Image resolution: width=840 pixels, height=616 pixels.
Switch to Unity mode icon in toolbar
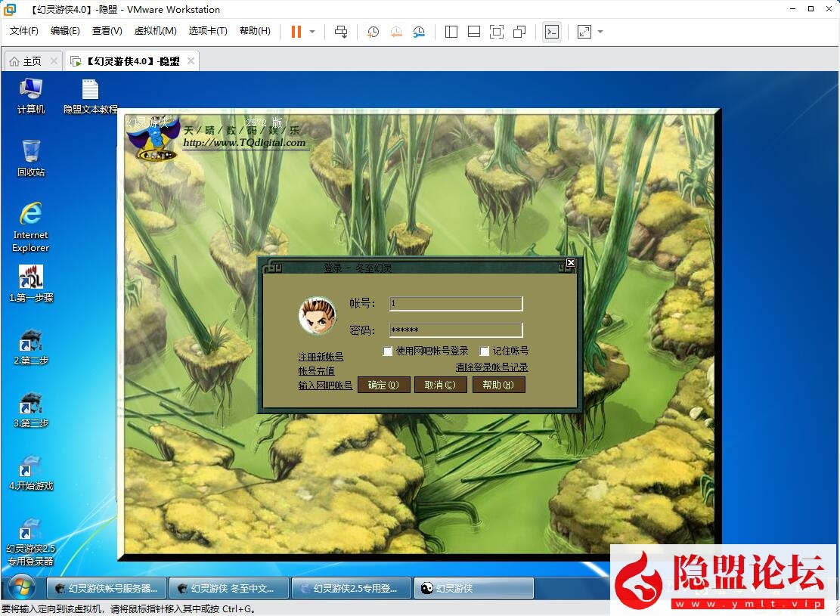(x=519, y=32)
